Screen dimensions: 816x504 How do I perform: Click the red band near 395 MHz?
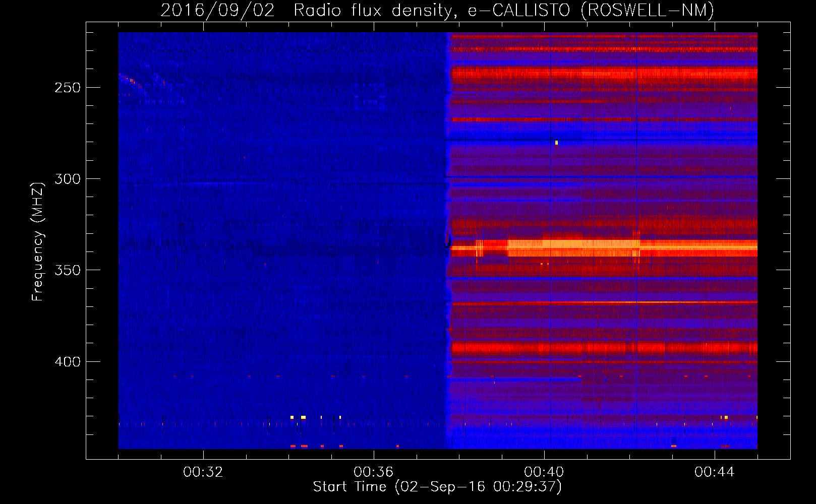pyautogui.click(x=604, y=348)
